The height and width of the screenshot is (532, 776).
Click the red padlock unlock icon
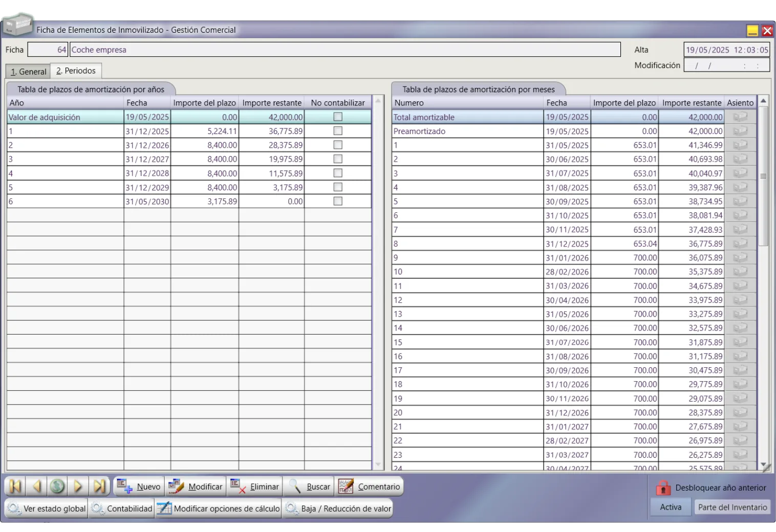663,487
